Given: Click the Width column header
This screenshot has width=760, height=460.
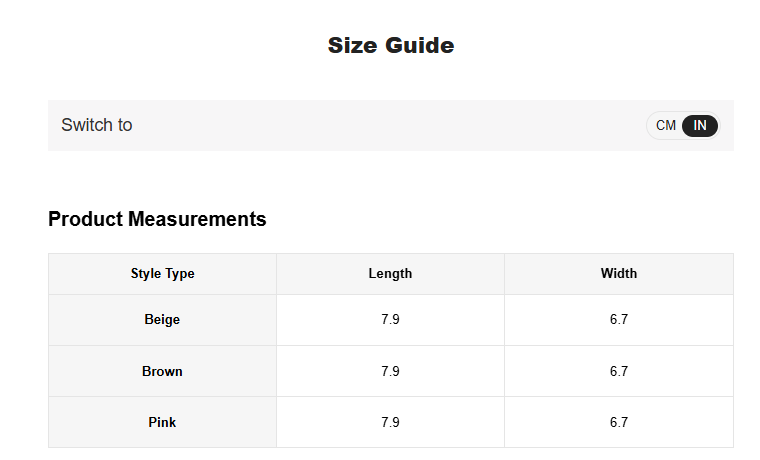Looking at the screenshot, I should 619,273.
